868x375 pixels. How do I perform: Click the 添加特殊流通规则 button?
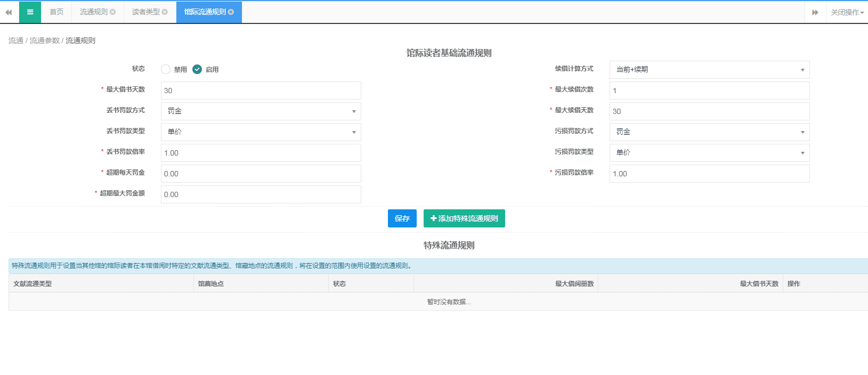coord(464,218)
